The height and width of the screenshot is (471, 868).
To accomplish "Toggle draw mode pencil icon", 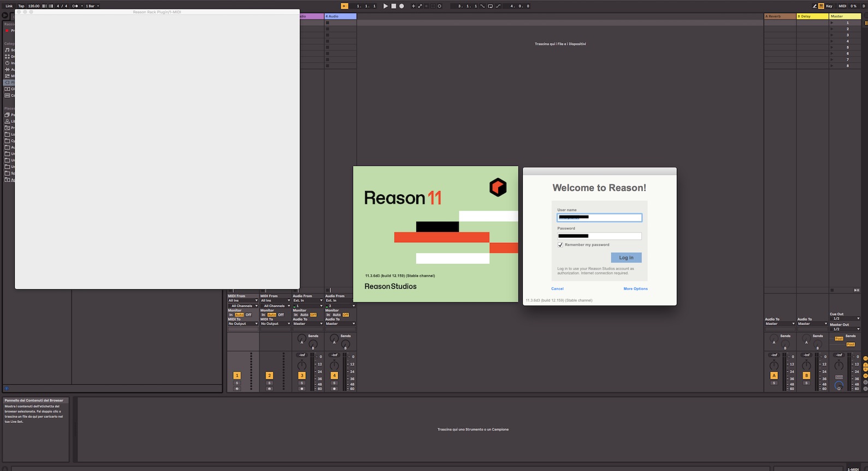I will (x=815, y=6).
